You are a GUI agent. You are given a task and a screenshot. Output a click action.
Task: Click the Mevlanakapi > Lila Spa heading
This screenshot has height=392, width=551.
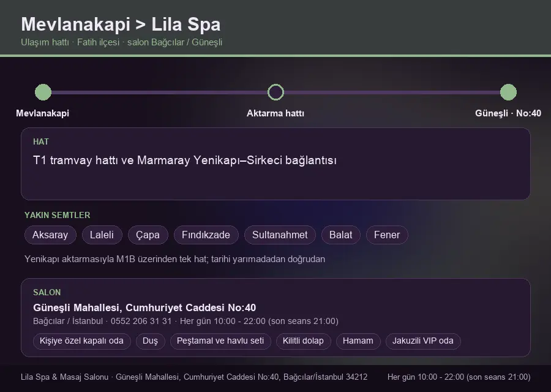pos(121,24)
